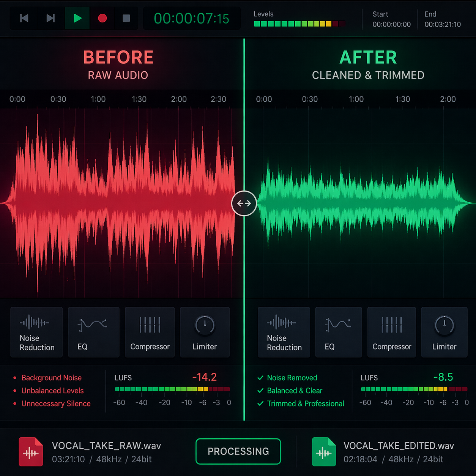
Task: Click the Balanced & Clear check item
Action: tap(290, 391)
